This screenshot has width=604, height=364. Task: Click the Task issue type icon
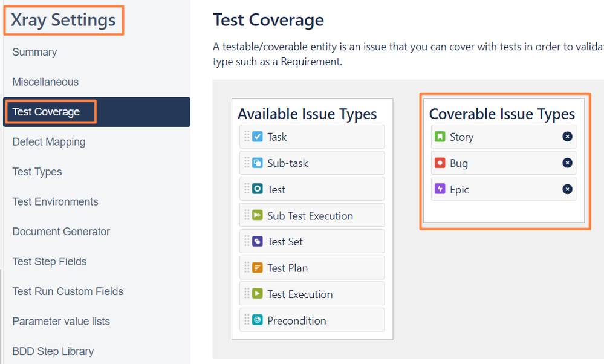click(x=258, y=137)
